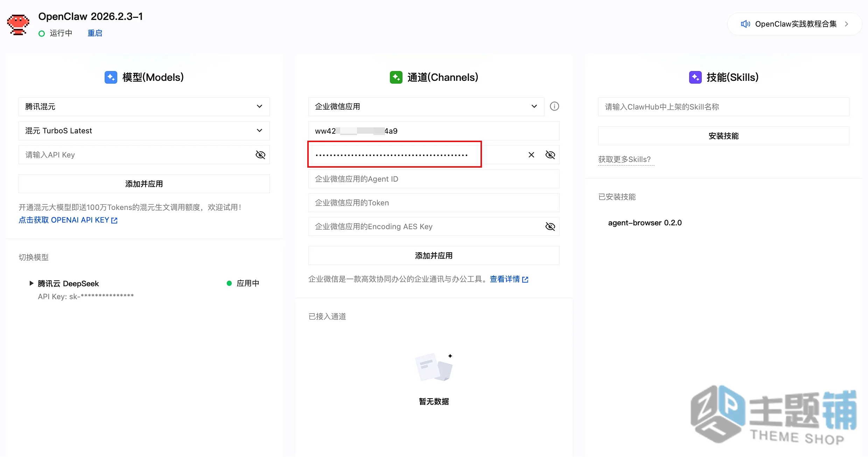The image size is (868, 457).
Task: Focus the 企业微信应用的Agent ID field
Action: 434,179
